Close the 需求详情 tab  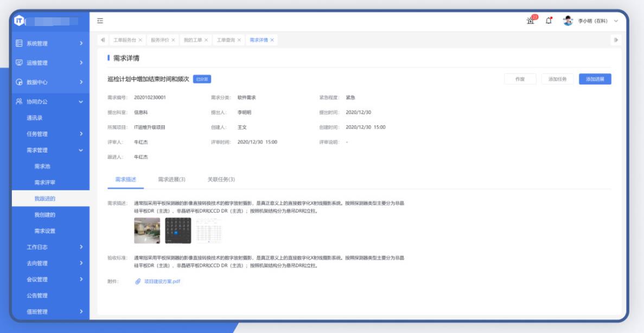point(272,40)
